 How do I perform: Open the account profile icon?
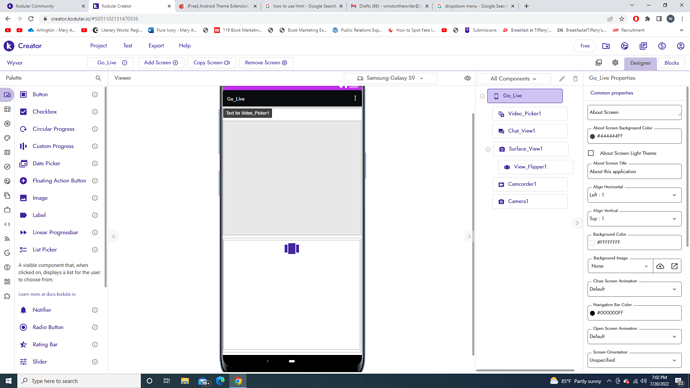680,46
